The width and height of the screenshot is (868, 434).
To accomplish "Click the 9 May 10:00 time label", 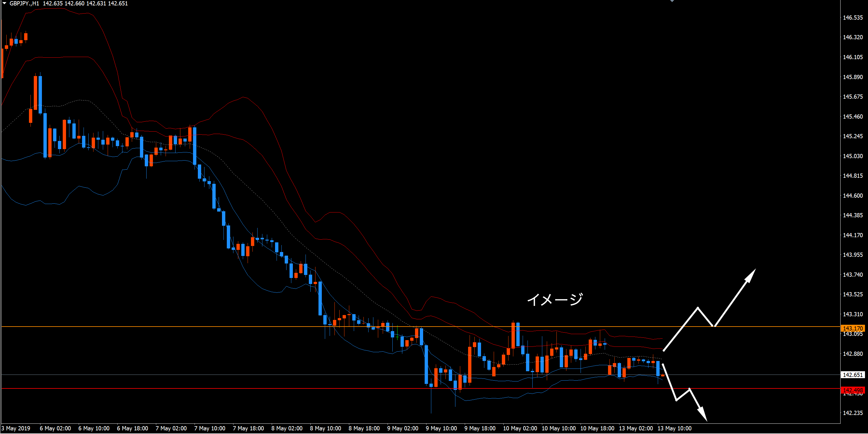I will click(x=441, y=428).
